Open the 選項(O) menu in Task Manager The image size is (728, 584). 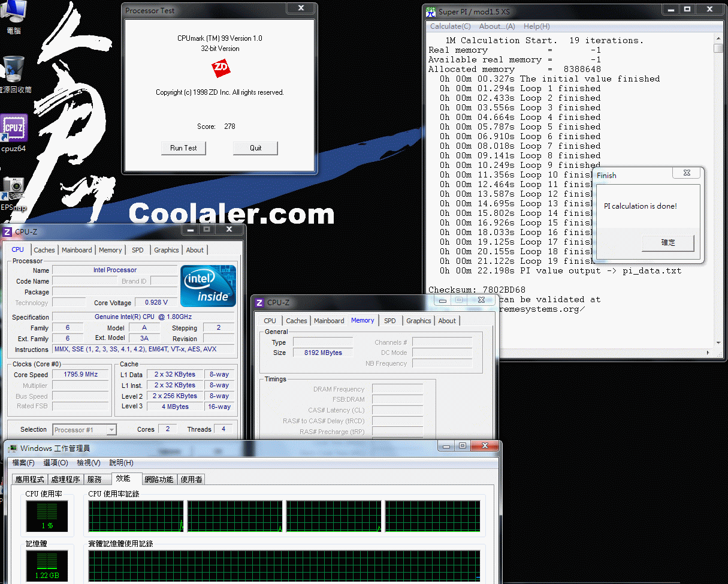[x=56, y=463]
